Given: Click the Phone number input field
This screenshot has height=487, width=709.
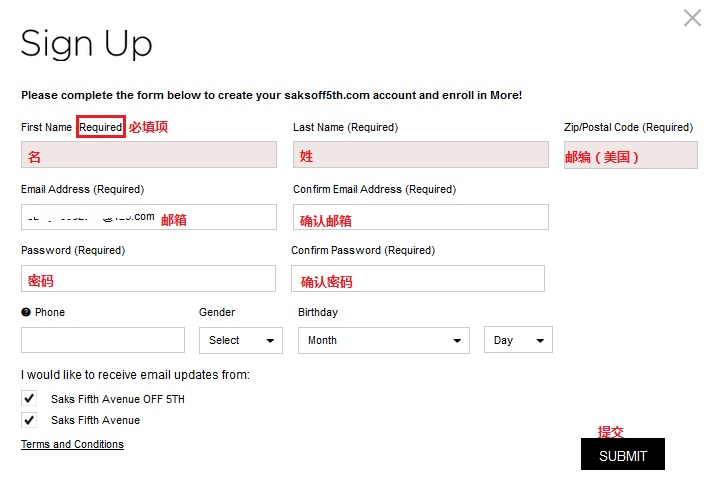Looking at the screenshot, I should tap(103, 340).
